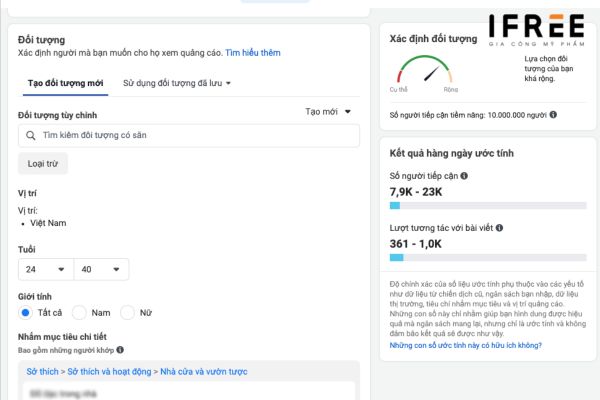Viewport: 600px width, 400px height.
Task: Open info icon next to potential reach 10.000.000
Action: [x=553, y=114]
